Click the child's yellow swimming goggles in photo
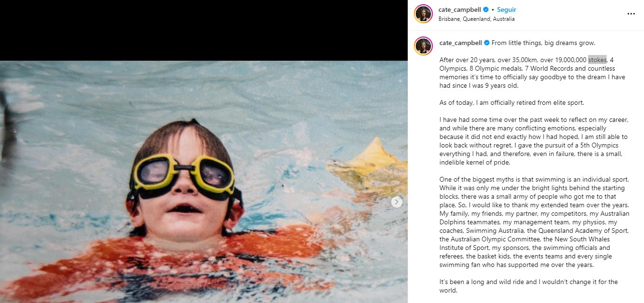 point(185,173)
